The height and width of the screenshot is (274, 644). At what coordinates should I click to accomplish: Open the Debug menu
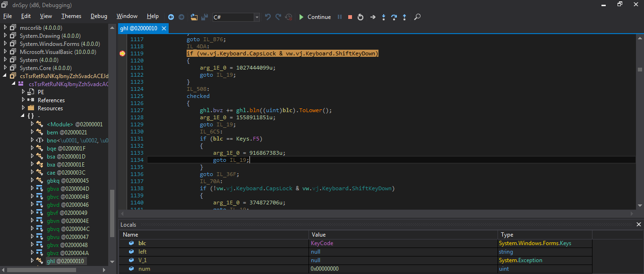[x=99, y=16]
